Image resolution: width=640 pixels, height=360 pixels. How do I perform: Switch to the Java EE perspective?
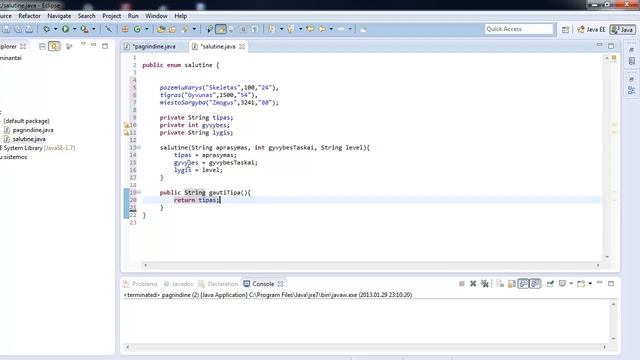[x=591, y=29]
